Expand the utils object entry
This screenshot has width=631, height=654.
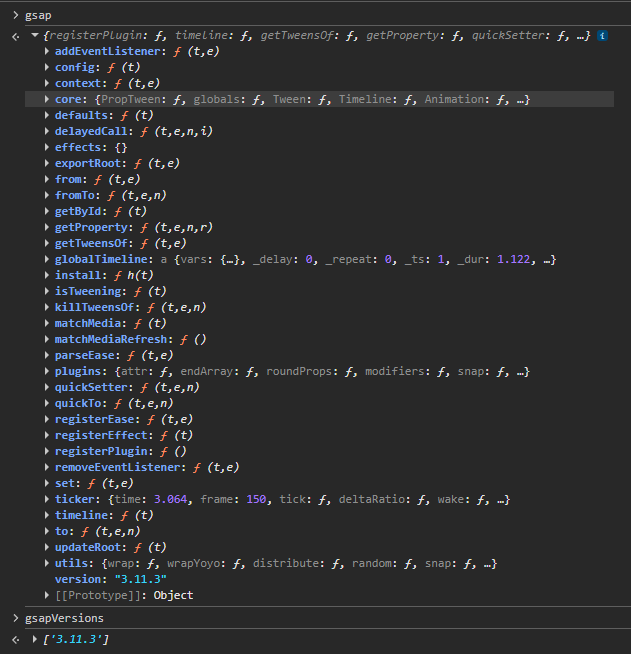pyautogui.click(x=47, y=563)
